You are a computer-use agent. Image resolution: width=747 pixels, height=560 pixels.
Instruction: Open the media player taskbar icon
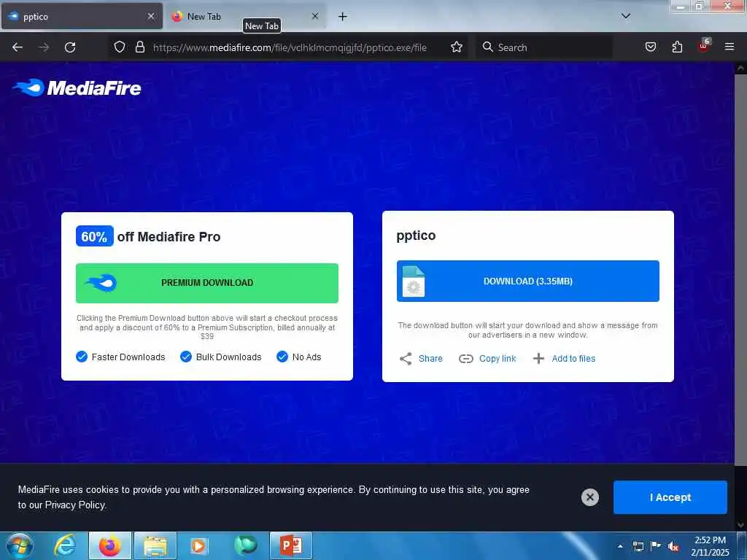199,545
